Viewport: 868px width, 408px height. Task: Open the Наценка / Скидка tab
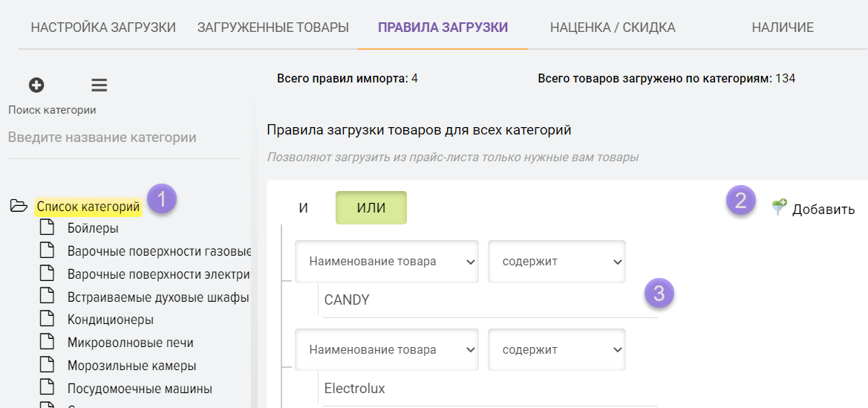tap(613, 27)
